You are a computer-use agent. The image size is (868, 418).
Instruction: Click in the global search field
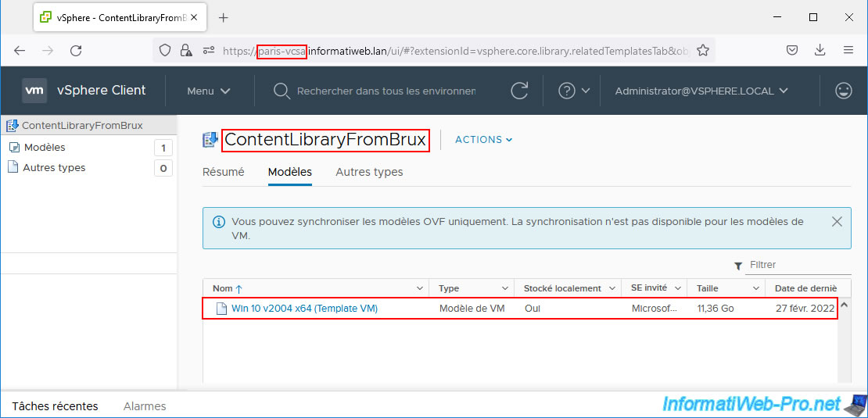(x=386, y=91)
